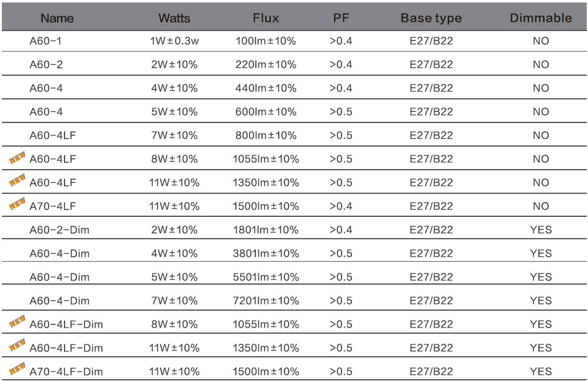
Task: Click the Dimmable column header
Action: tap(541, 18)
